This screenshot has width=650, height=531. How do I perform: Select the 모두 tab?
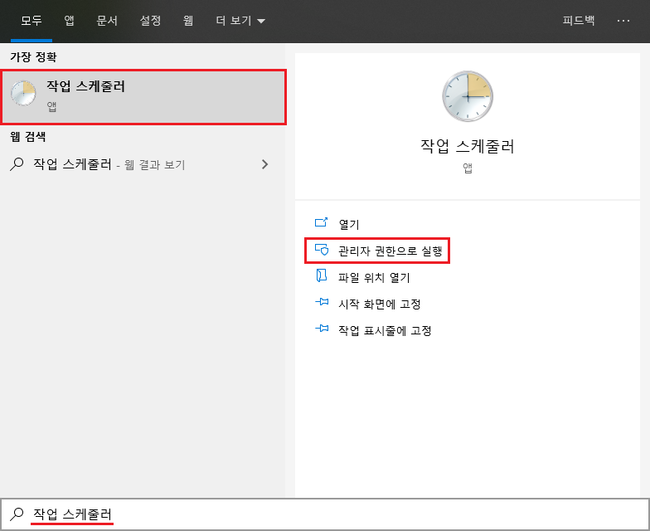31,20
